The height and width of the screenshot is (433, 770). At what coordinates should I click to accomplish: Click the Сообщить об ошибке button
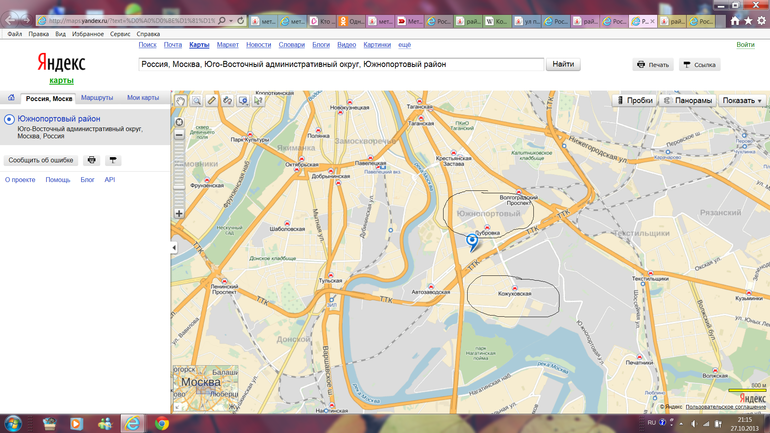41,160
